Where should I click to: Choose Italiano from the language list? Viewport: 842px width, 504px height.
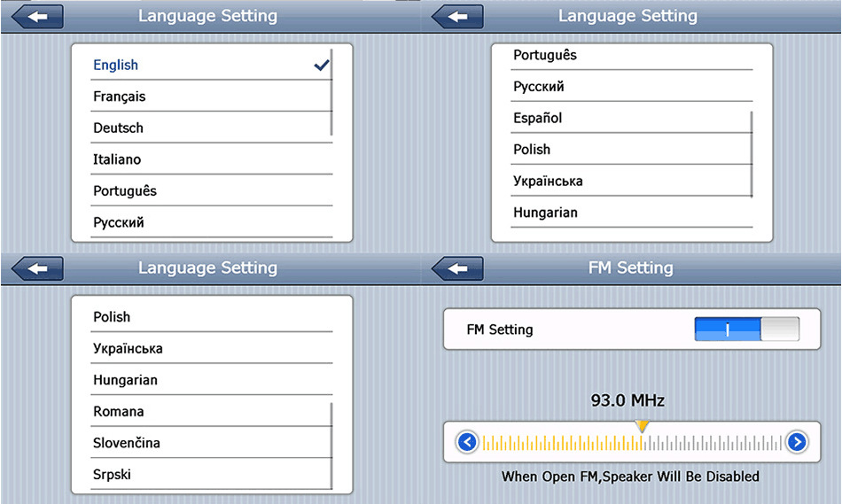tap(117, 159)
